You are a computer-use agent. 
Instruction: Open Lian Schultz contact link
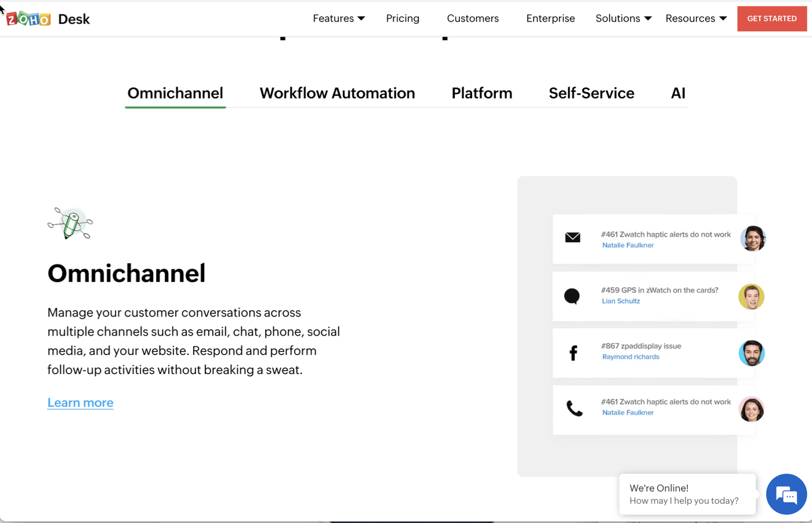pos(621,301)
